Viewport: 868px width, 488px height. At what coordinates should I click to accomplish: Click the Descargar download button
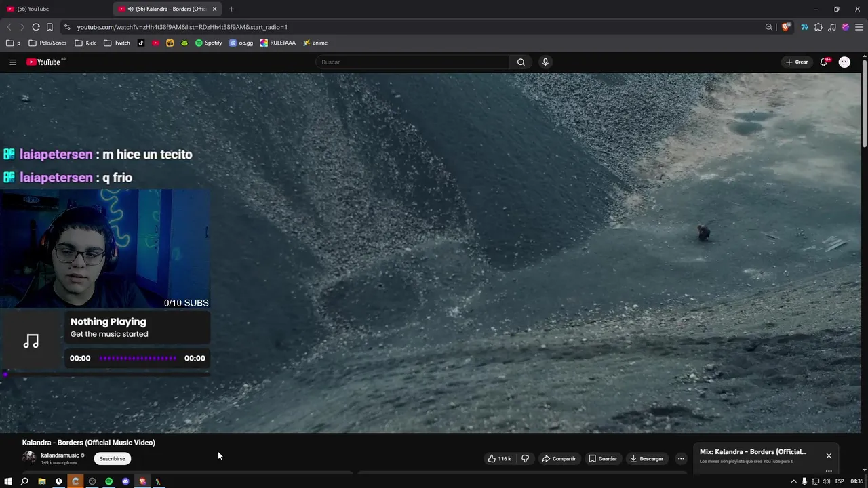647,459
